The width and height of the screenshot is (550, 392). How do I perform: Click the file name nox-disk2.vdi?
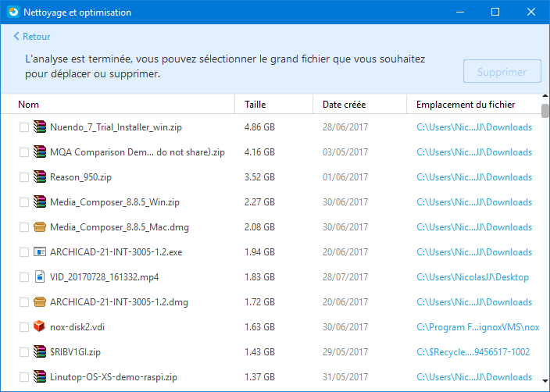click(77, 326)
